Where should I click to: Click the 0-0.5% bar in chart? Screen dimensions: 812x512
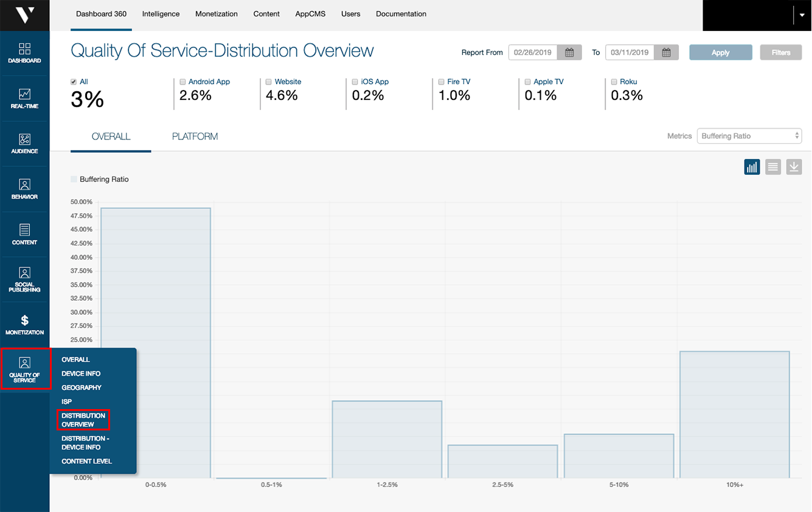pos(156,343)
